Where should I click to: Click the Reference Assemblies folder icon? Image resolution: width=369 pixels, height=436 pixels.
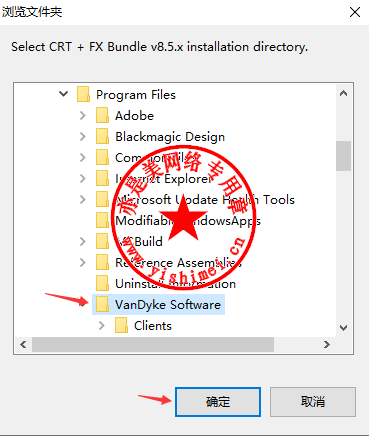(102, 262)
